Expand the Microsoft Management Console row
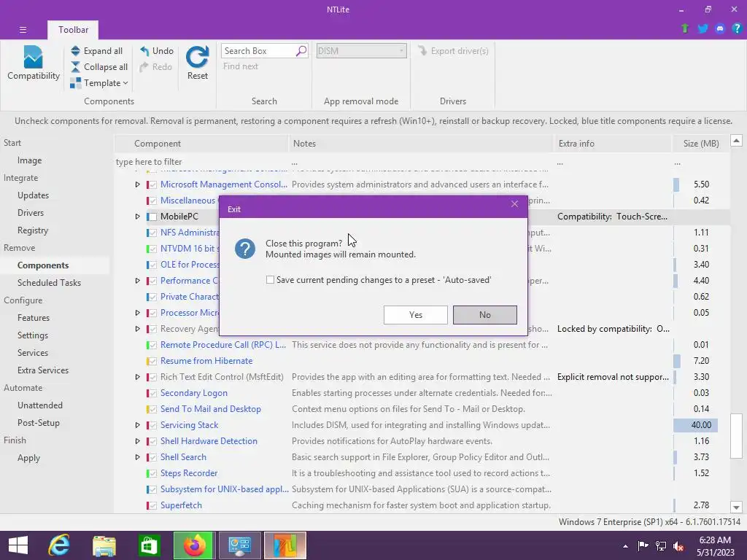 point(137,184)
